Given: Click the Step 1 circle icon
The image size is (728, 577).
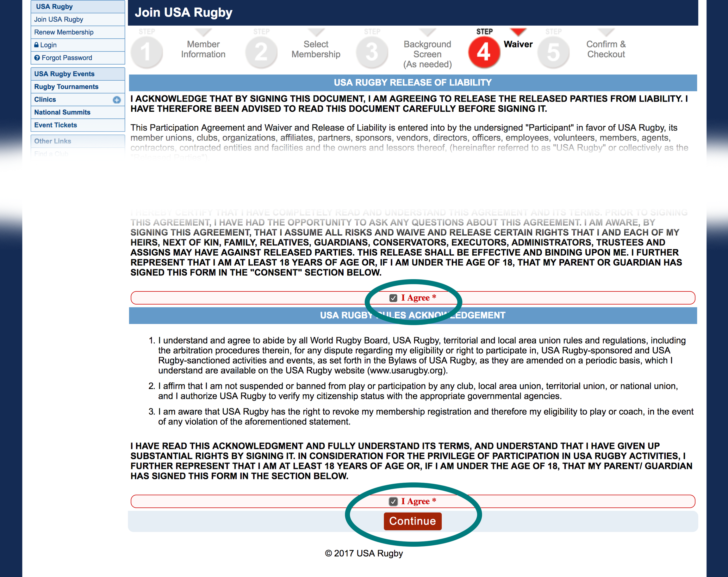Looking at the screenshot, I should pos(146,52).
